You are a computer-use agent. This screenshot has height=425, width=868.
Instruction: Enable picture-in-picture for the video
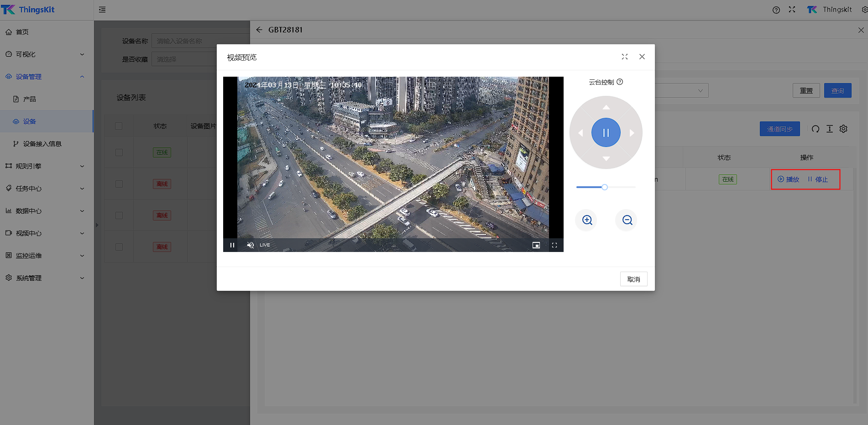536,245
